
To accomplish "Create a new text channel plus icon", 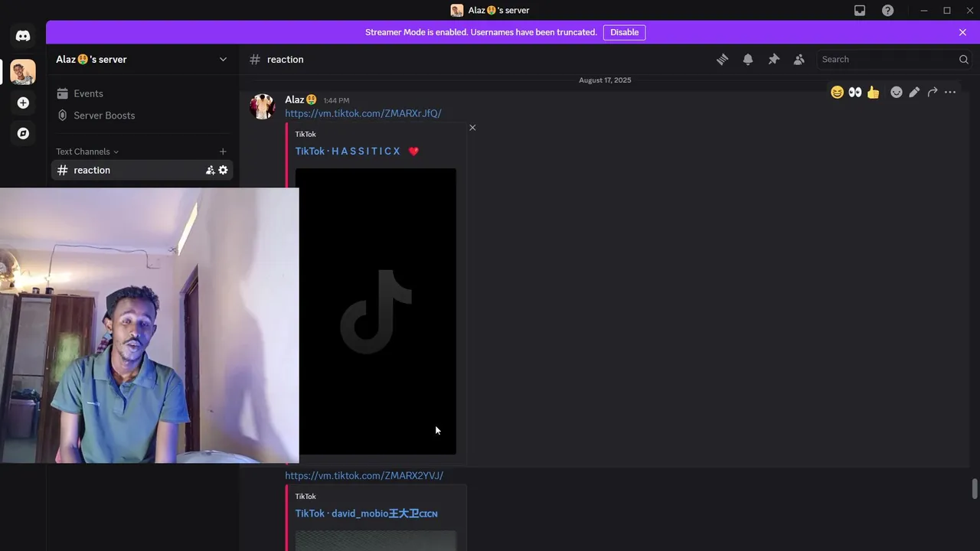I will pos(223,152).
